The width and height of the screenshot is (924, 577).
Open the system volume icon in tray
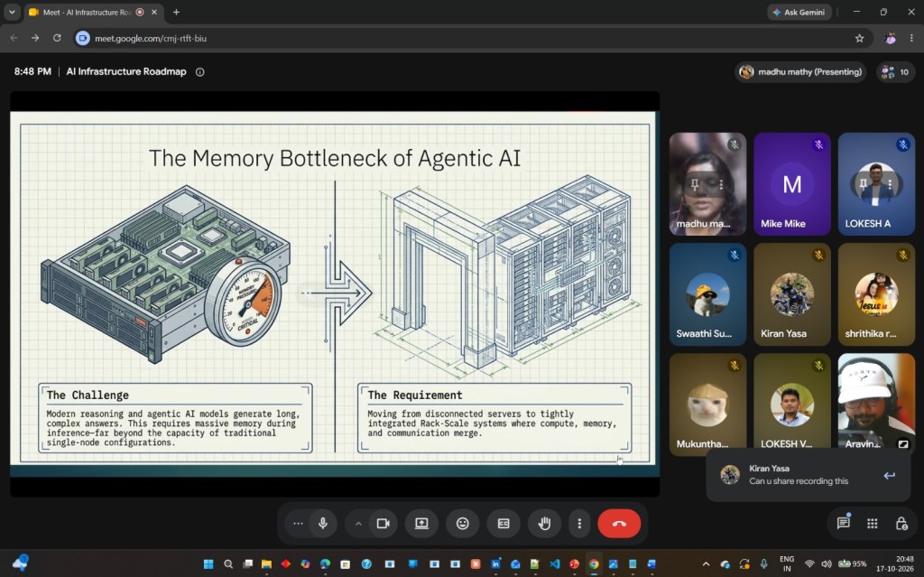pyautogui.click(x=827, y=564)
